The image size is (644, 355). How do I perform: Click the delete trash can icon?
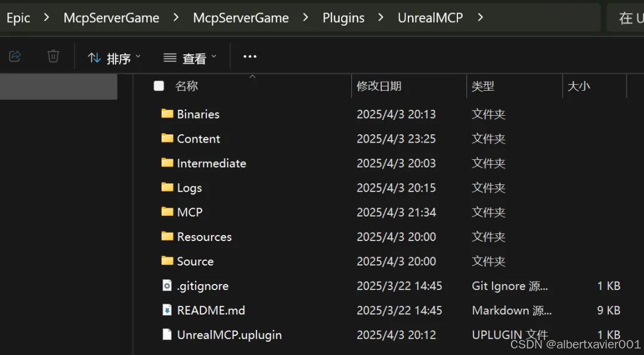(53, 56)
